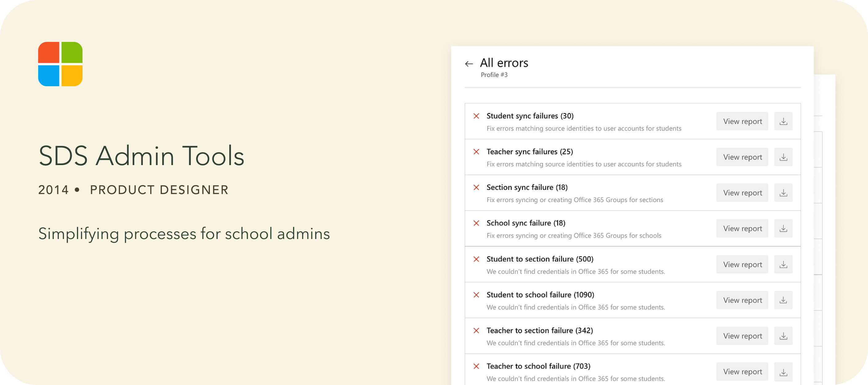868x385 pixels.
Task: View report for Section sync failure (18)
Action: [x=742, y=193]
